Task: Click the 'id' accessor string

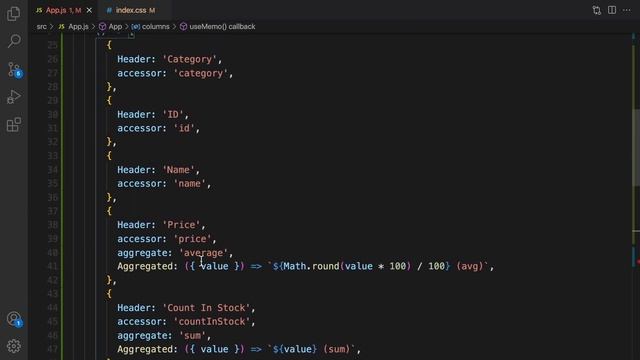Action: pos(184,128)
